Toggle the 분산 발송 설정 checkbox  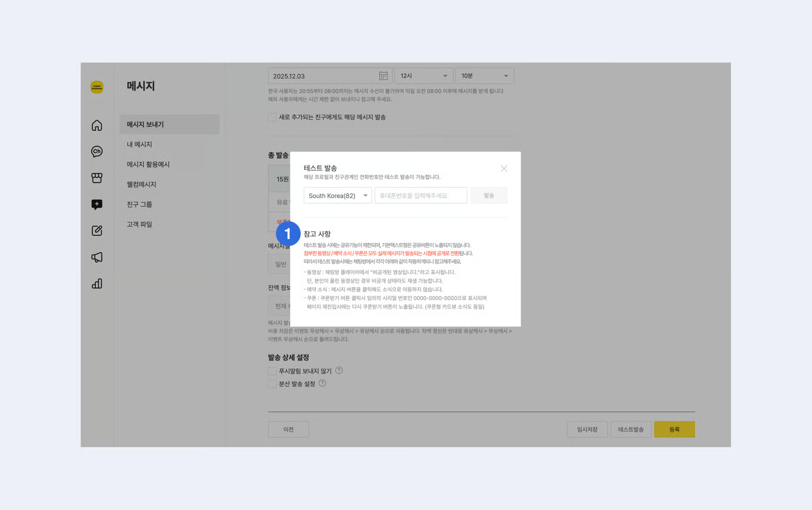[x=272, y=384]
